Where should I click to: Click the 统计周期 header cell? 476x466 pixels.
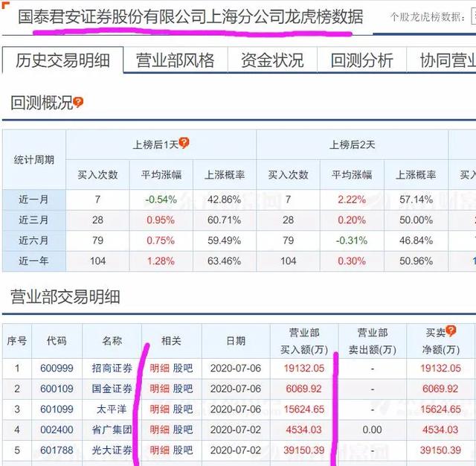point(33,159)
